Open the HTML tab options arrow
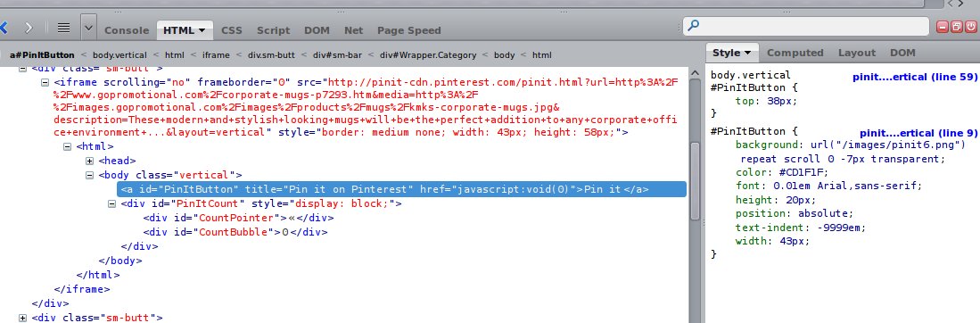The height and width of the screenshot is (323, 980). 202,30
